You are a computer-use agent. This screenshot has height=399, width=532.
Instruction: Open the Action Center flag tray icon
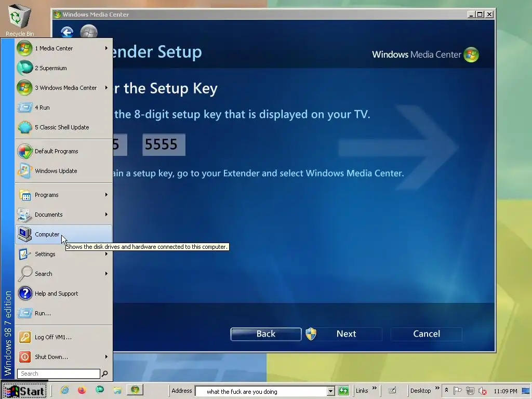coord(457,391)
